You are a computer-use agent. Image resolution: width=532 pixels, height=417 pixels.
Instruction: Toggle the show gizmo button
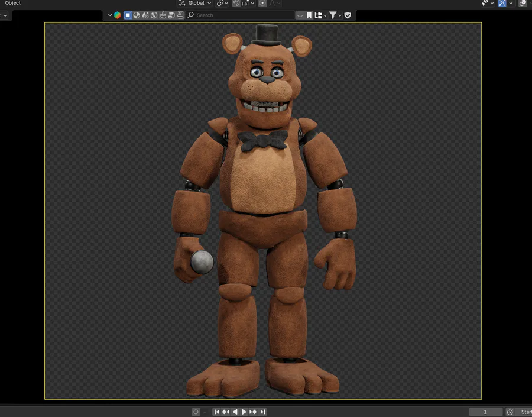coord(502,3)
